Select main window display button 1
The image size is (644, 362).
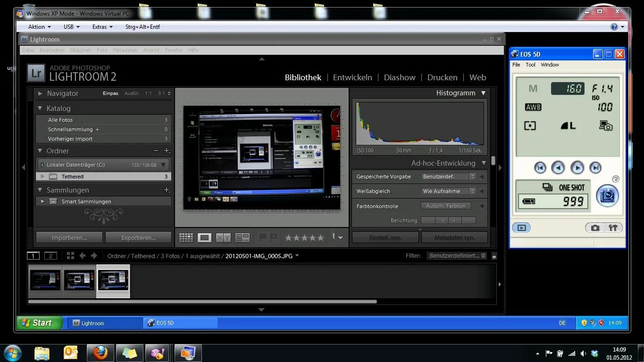tap(33, 256)
